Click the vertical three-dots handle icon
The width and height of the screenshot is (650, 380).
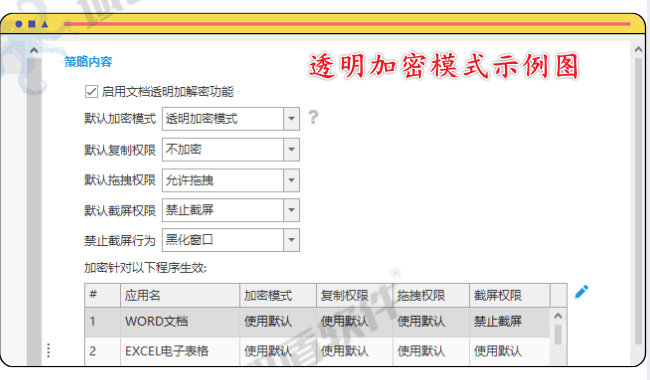(x=49, y=350)
